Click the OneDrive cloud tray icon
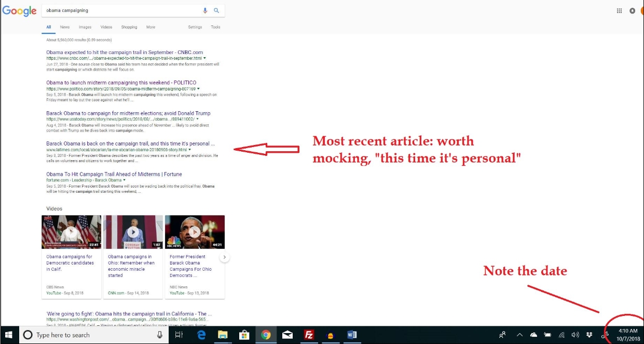Screen dimensions: 644x344 pyautogui.click(x=533, y=335)
